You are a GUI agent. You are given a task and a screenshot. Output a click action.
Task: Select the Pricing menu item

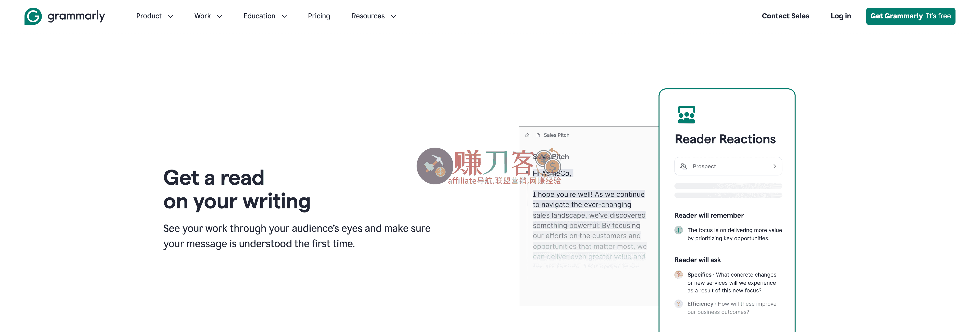click(x=319, y=16)
